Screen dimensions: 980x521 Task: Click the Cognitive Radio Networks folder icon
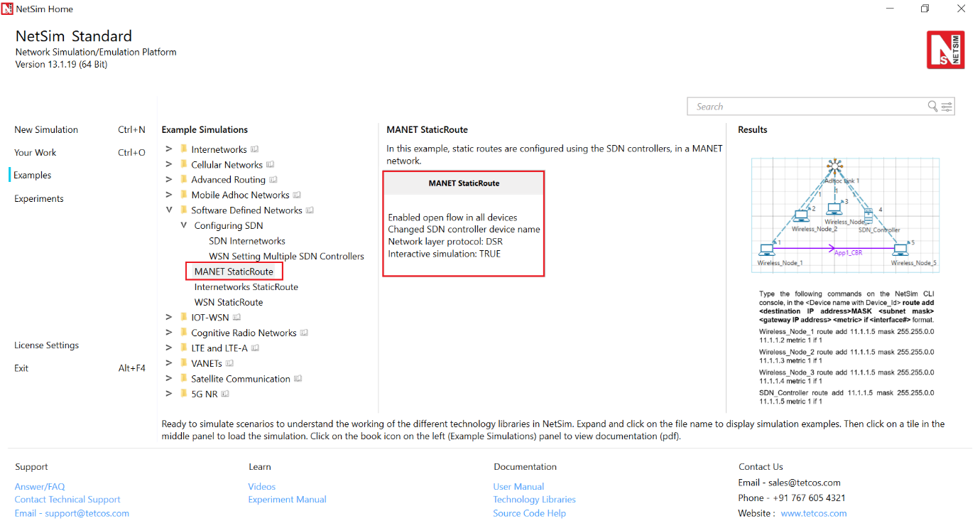coord(184,333)
